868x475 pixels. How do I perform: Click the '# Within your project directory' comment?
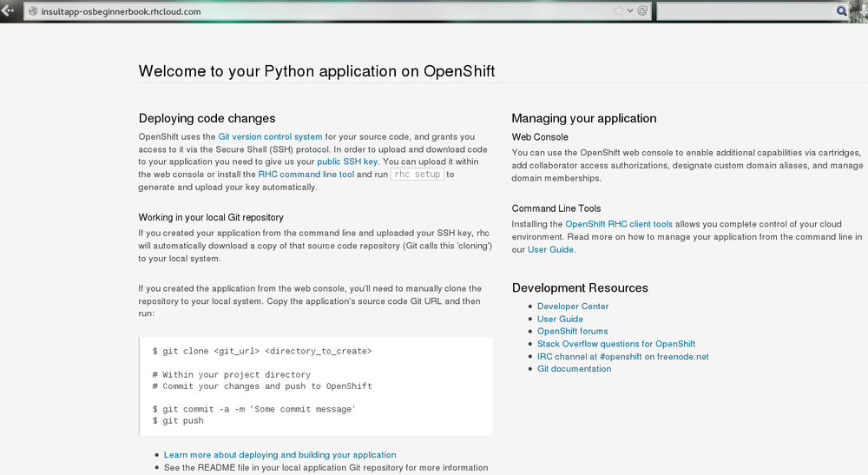click(x=232, y=375)
